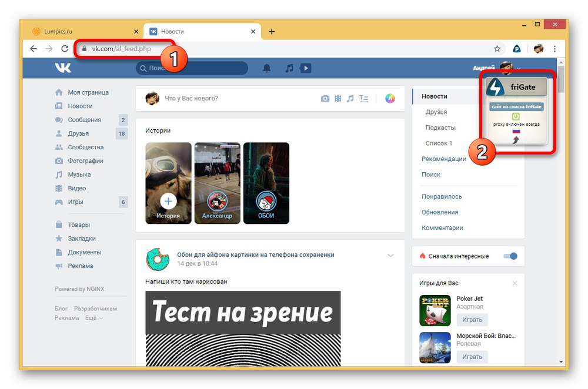Open the friGate extension icon in toolbar
The image size is (588, 389).
[x=517, y=49]
